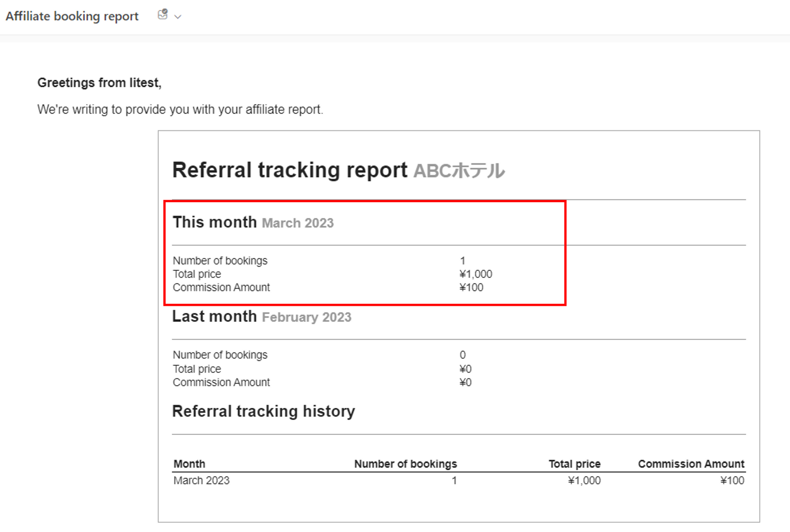Select the March 2023 row in history table

pyautogui.click(x=201, y=480)
